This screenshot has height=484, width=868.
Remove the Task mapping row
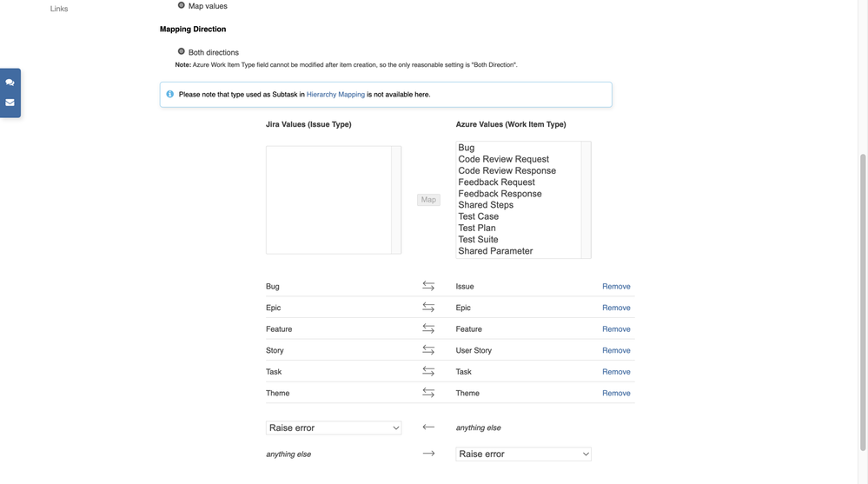tap(616, 372)
